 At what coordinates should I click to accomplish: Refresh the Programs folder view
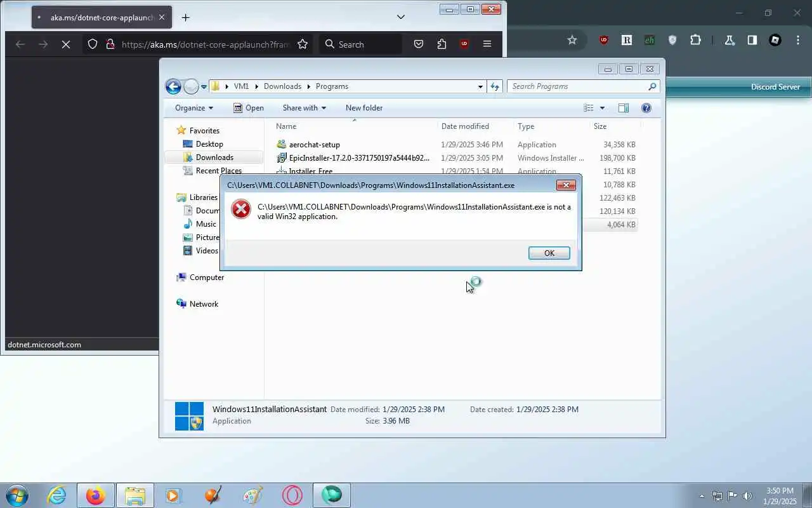495,86
